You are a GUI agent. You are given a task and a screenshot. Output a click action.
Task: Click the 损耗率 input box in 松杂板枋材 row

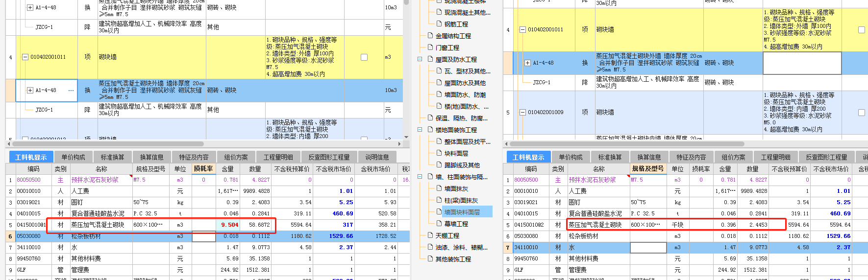click(x=203, y=236)
